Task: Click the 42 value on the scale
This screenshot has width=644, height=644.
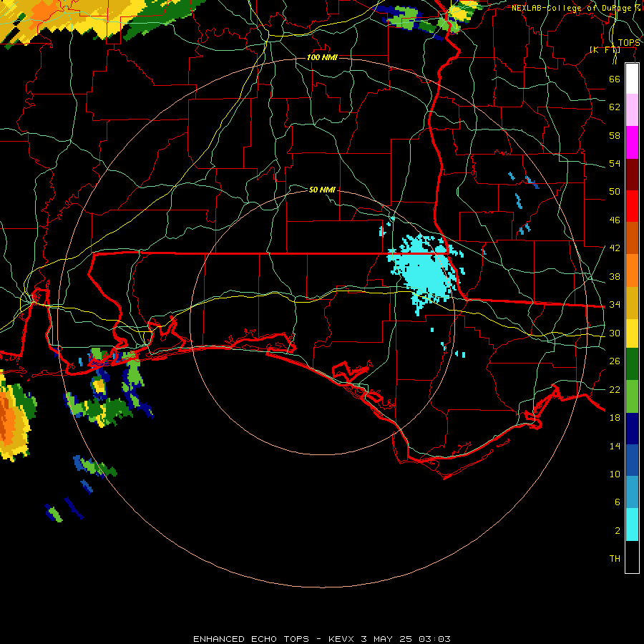Action: pyautogui.click(x=615, y=248)
